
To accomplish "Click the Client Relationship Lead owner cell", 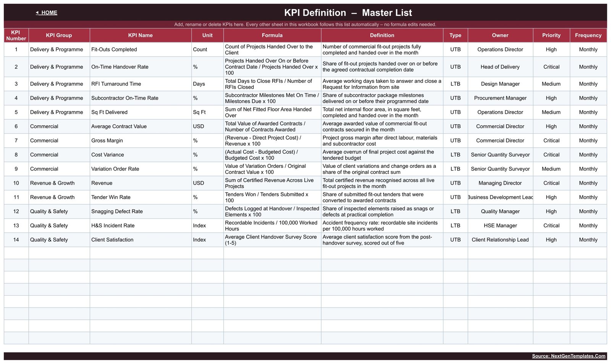I will pyautogui.click(x=500, y=240).
